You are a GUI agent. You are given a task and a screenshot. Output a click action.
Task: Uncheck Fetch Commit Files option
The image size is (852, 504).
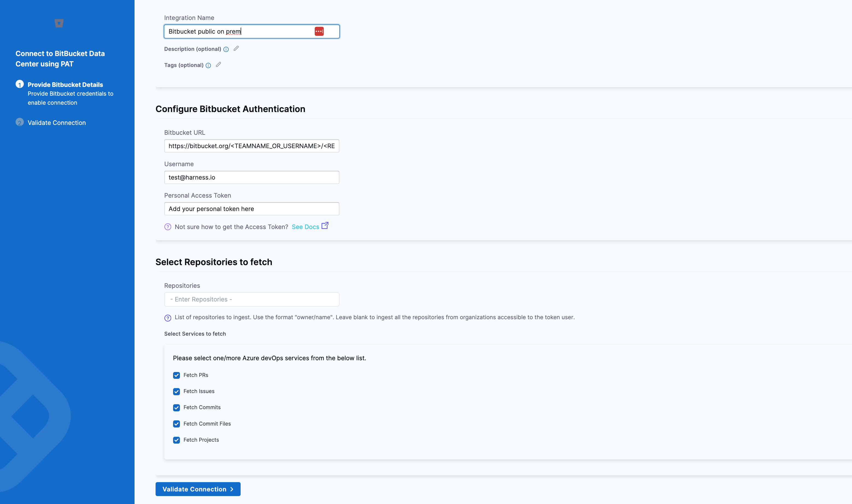point(176,424)
